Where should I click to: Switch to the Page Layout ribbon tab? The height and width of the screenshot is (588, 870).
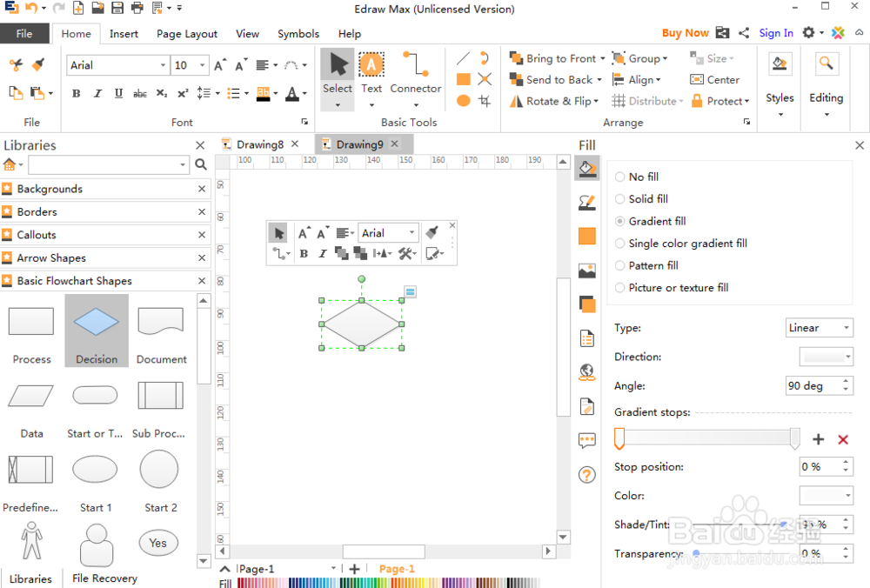tap(187, 34)
